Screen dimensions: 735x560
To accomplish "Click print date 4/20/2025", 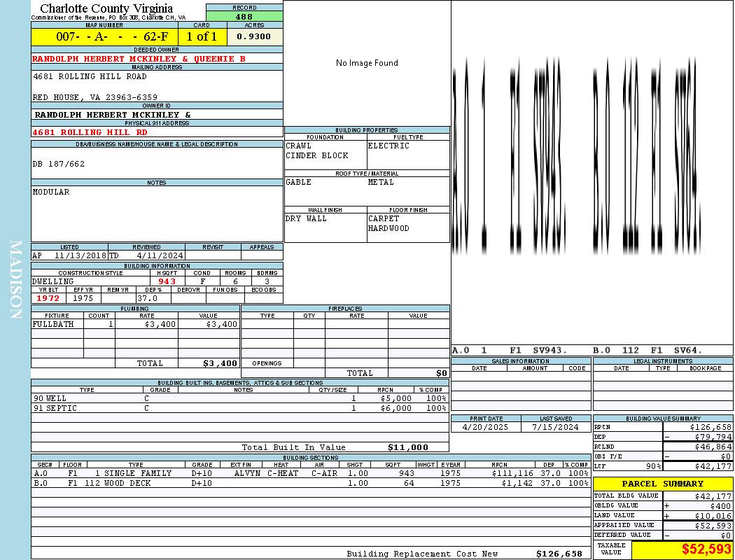I will 485,428.
